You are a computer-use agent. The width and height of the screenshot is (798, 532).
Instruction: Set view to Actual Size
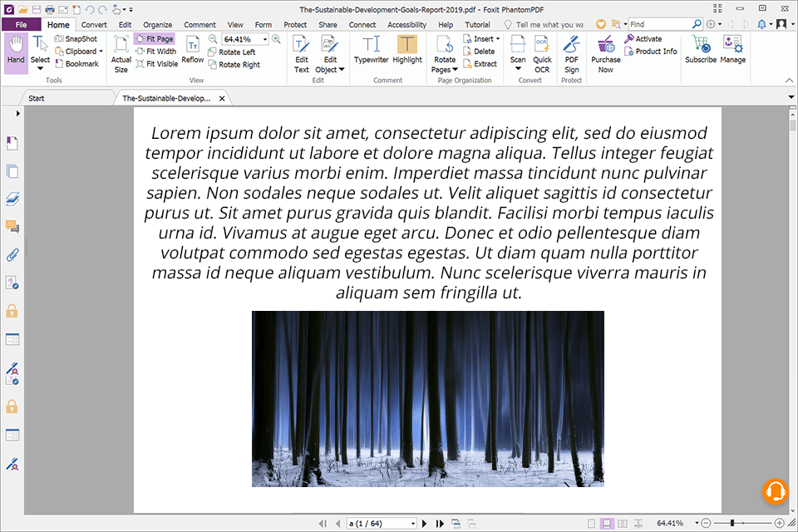(x=121, y=55)
